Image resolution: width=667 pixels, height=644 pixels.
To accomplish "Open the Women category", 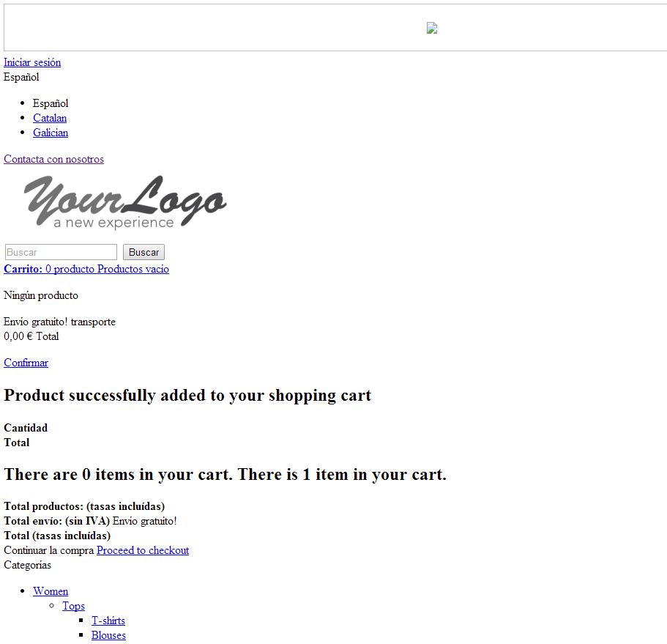I will (51, 591).
